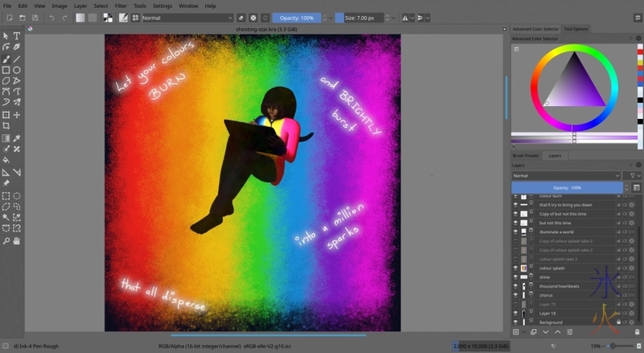Toggle eraser mode button
This screenshot has width=644, height=353.
tap(242, 17)
